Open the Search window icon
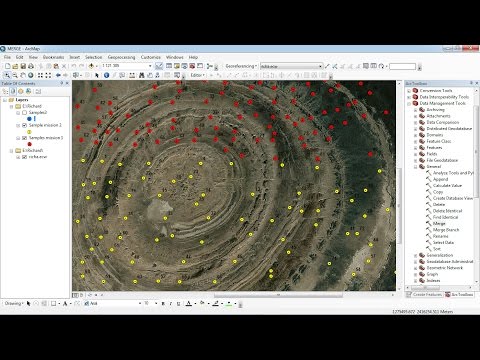 pyautogui.click(x=184, y=66)
